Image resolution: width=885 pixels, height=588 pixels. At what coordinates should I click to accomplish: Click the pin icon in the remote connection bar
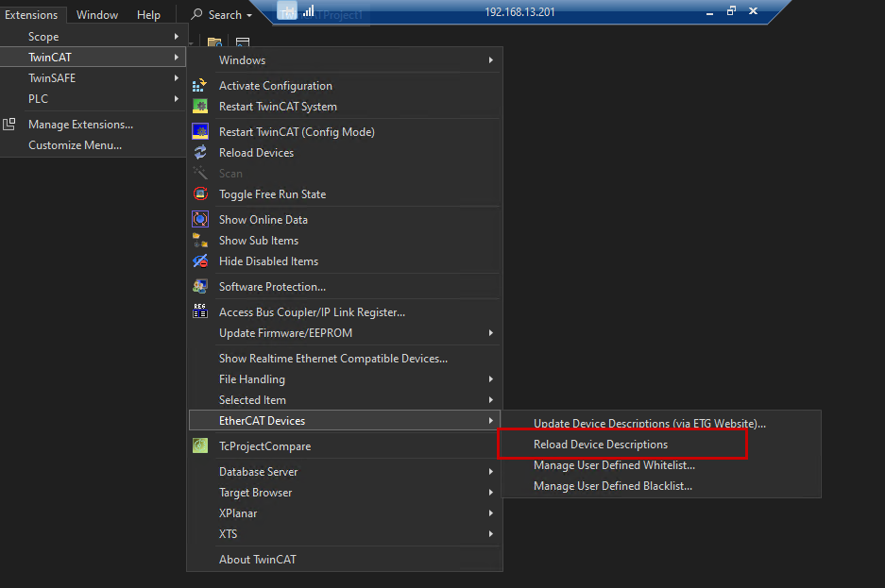click(288, 10)
